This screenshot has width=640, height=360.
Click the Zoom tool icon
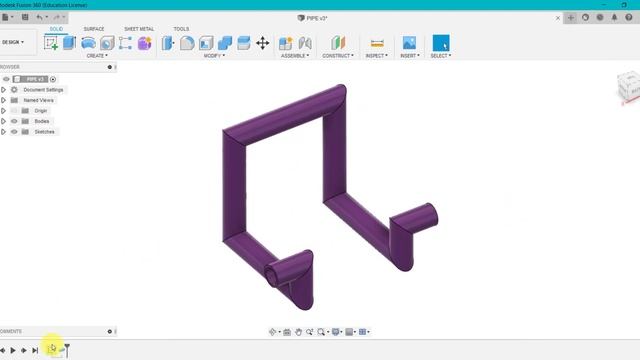click(309, 332)
